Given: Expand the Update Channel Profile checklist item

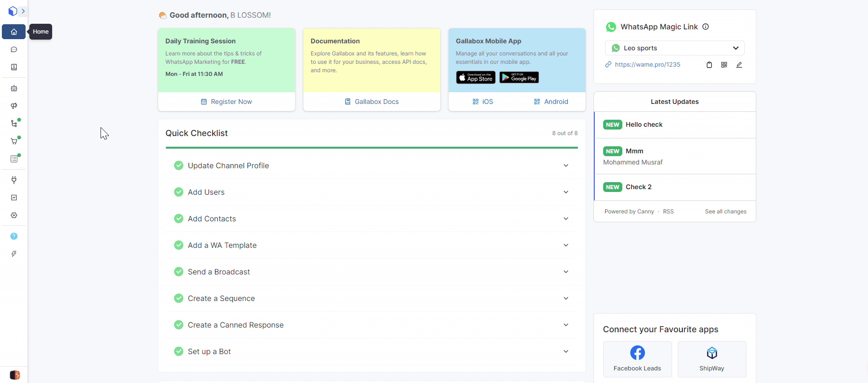Looking at the screenshot, I should [x=565, y=165].
